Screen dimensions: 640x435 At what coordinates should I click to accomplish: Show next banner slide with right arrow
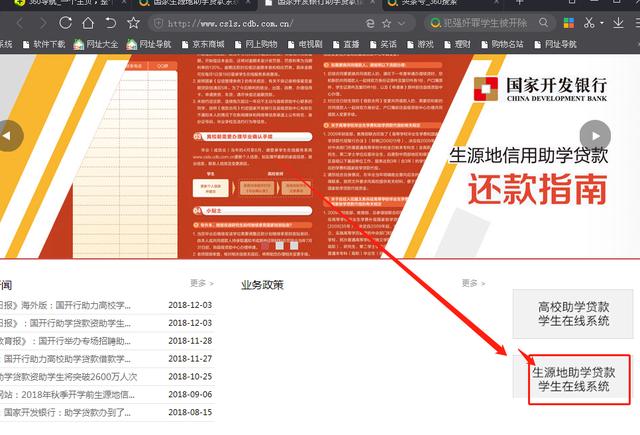click(595, 136)
